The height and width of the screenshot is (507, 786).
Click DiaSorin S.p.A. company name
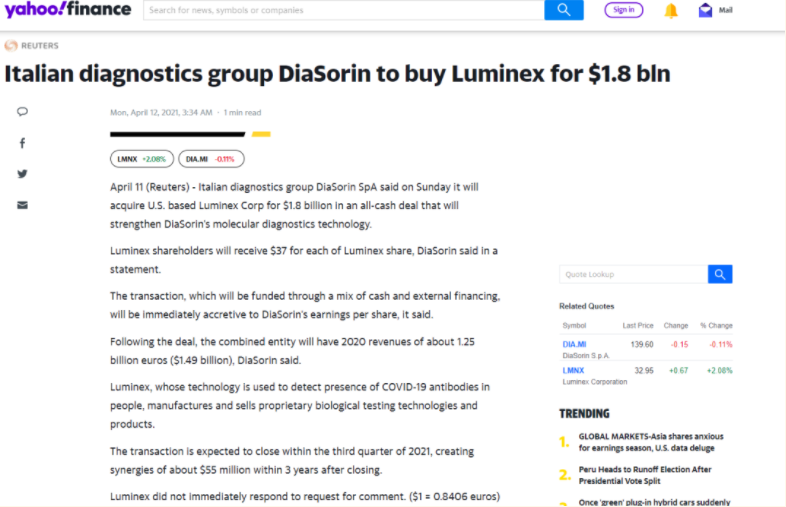pos(585,356)
